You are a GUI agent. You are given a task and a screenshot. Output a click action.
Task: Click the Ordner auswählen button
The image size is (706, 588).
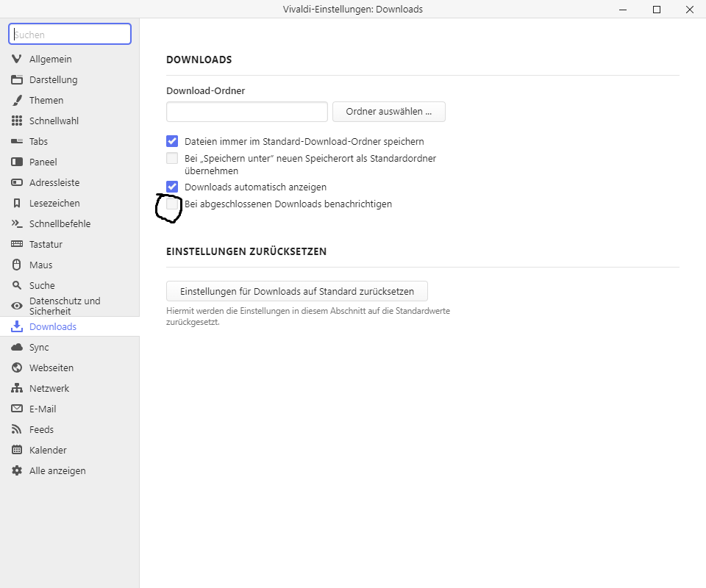pyautogui.click(x=389, y=112)
